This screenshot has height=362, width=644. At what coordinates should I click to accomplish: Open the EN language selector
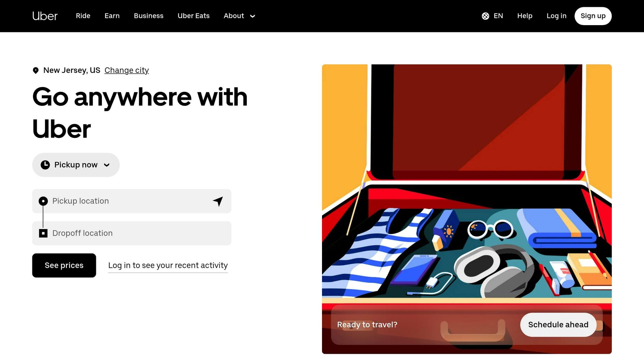pyautogui.click(x=492, y=16)
